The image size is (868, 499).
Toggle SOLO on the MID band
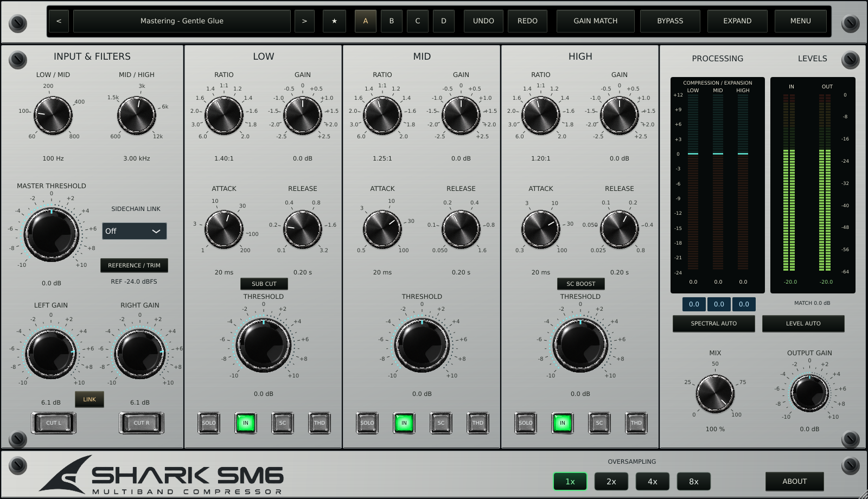click(367, 423)
